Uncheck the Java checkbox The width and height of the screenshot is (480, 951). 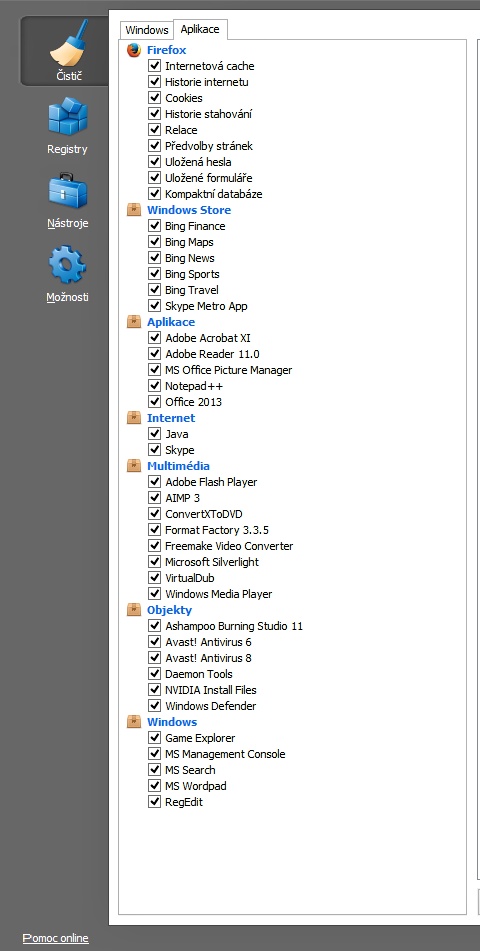pyautogui.click(x=154, y=434)
